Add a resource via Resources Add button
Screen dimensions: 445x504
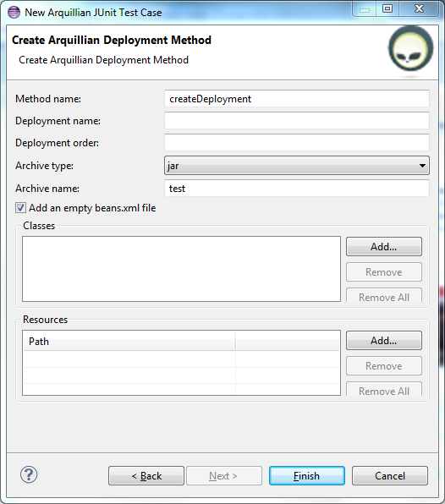point(384,341)
